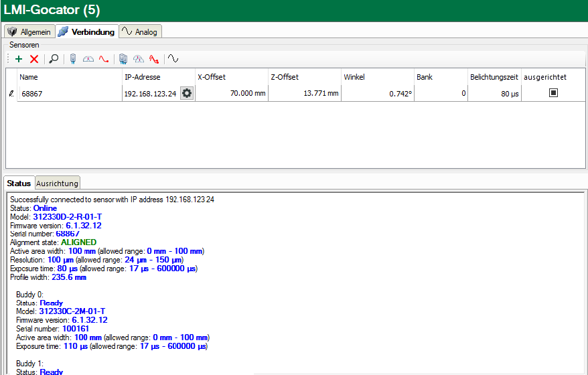Switch to the Ausrichtung tab
Viewport: 588px width, 375px height.
(x=58, y=183)
